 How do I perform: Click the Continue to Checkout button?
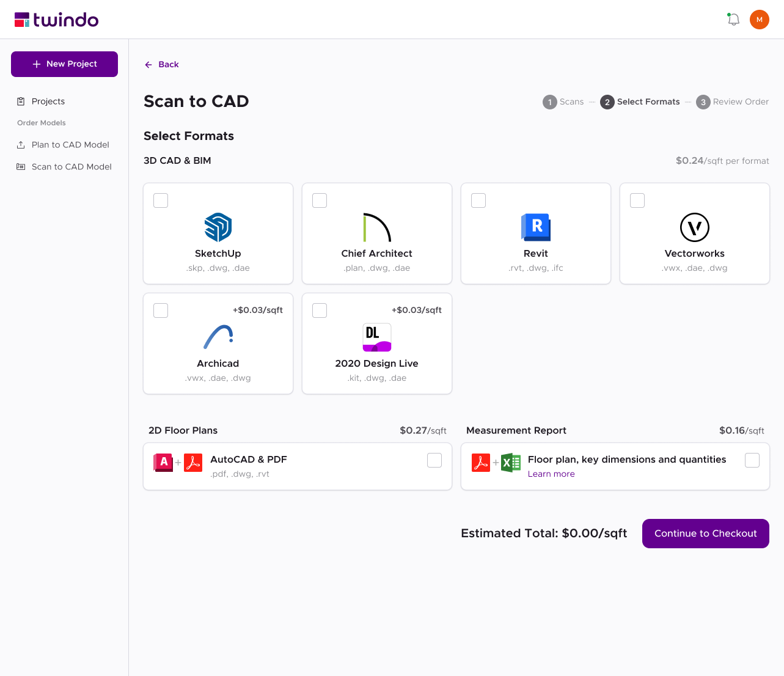706,534
